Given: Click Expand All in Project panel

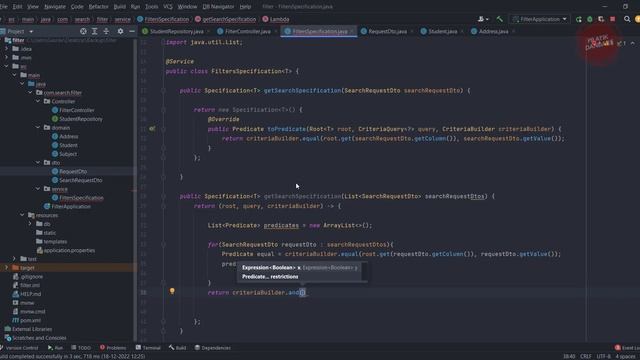Looking at the screenshot, I should 95,31.
